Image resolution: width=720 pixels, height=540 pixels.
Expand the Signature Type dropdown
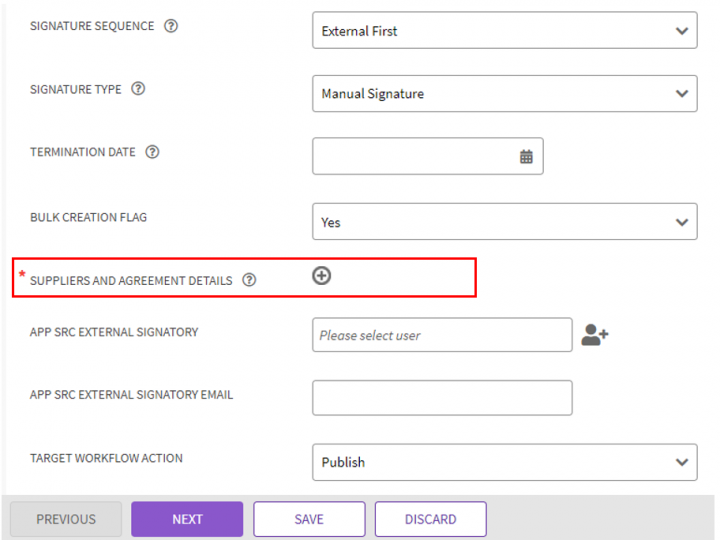pos(504,94)
